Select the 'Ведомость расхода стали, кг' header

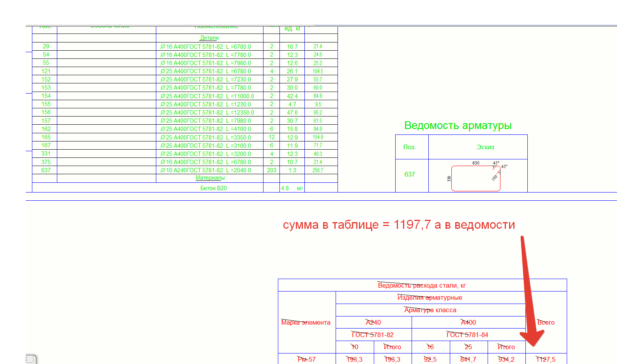[422, 286]
